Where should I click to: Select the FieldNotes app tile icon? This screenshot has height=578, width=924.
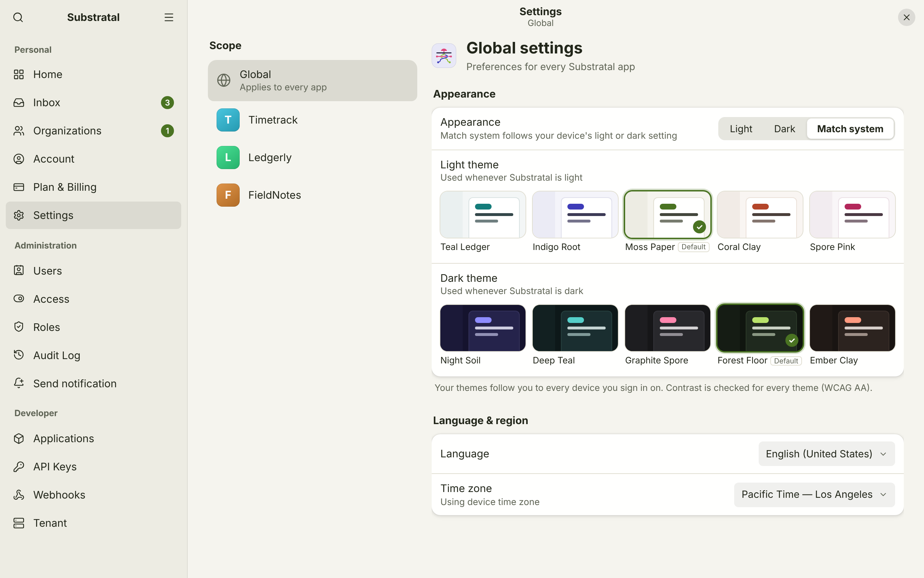click(228, 195)
